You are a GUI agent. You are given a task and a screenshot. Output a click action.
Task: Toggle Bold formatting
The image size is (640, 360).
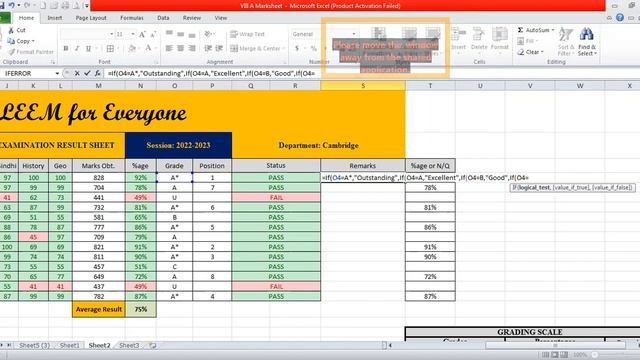coord(66,49)
